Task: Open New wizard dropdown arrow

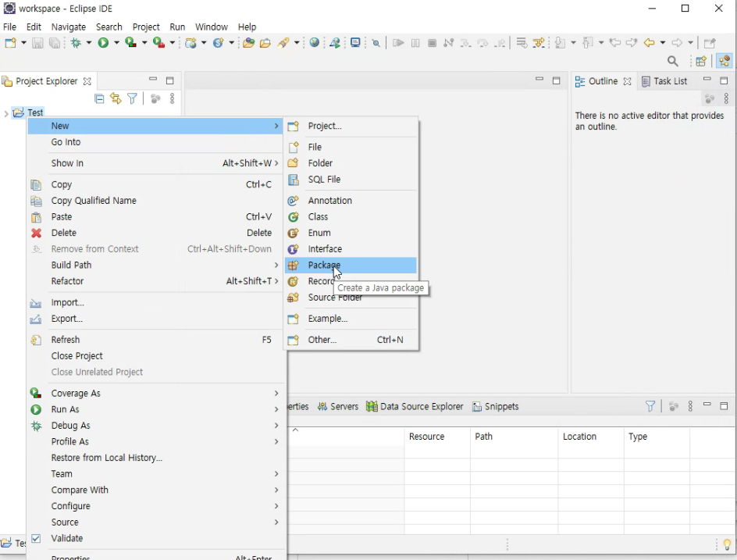Action: pos(23,43)
